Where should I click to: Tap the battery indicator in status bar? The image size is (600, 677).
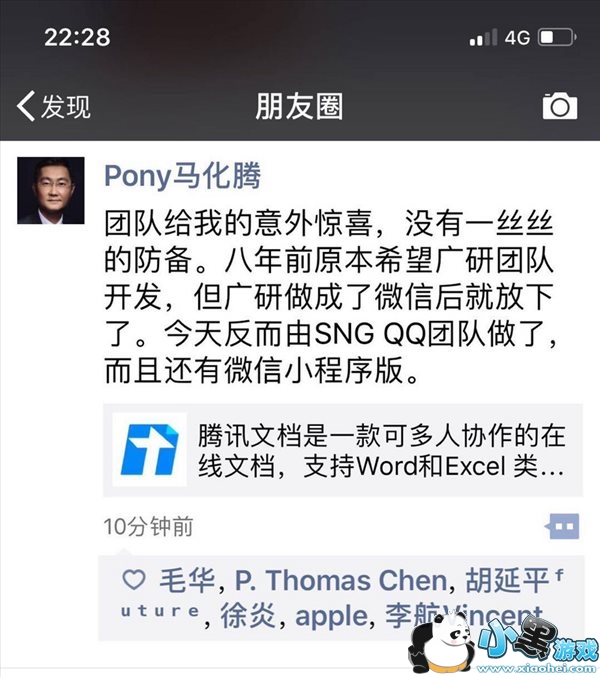(557, 38)
